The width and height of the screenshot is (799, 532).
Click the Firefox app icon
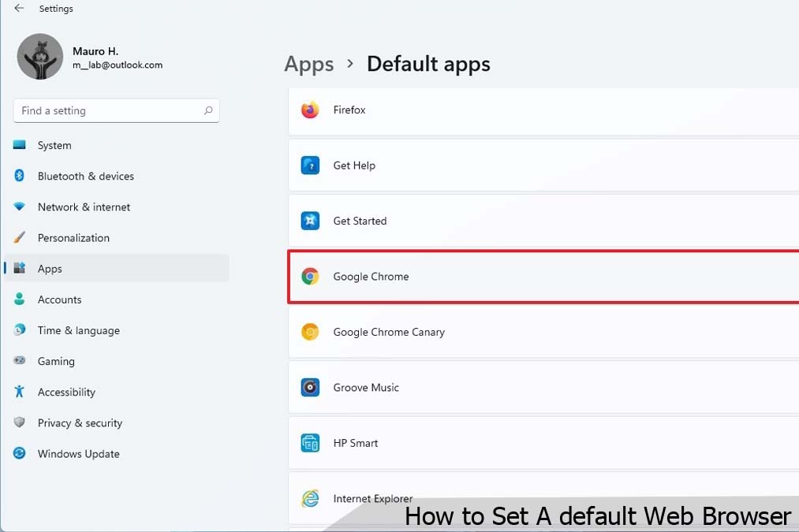pos(310,110)
